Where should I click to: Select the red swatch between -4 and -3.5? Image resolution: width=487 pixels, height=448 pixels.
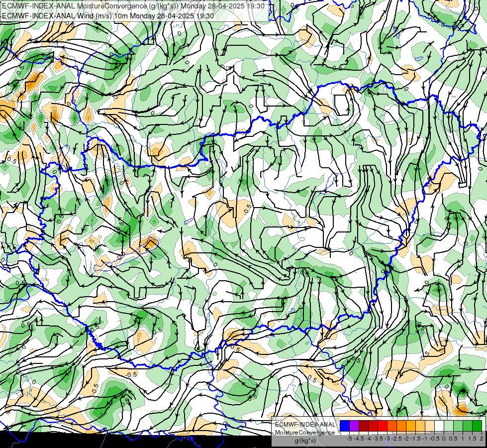point(373,426)
